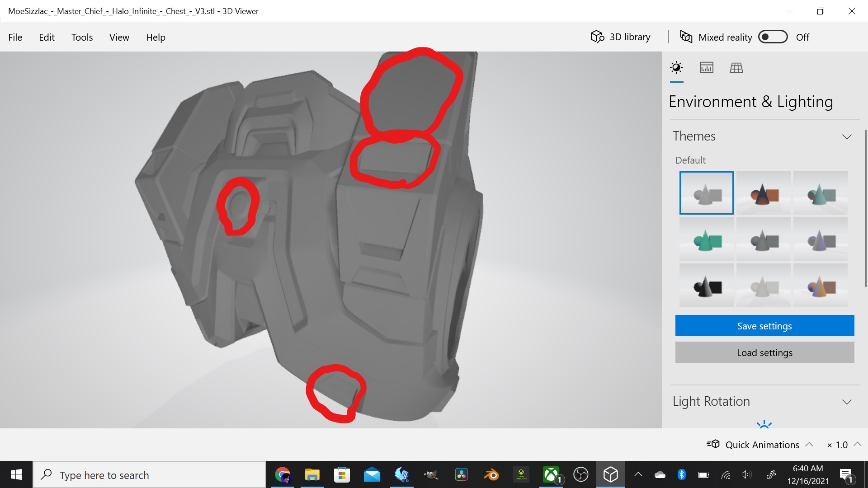The height and width of the screenshot is (488, 868).
Task: Collapse the Themes section chevron
Action: point(847,136)
